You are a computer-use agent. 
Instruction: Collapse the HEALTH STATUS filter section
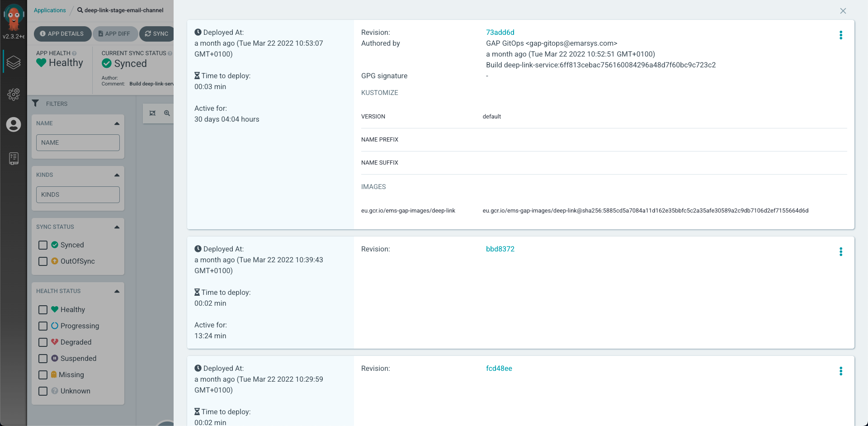(117, 291)
